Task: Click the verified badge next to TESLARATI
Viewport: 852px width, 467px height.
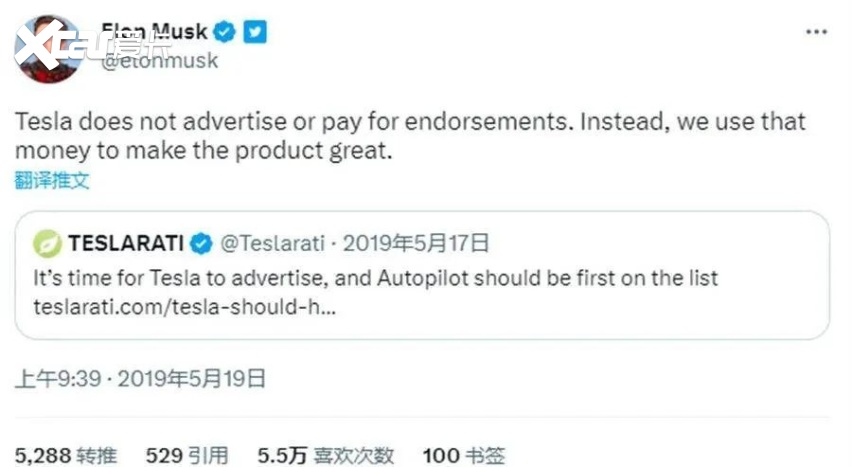Action: (x=201, y=243)
